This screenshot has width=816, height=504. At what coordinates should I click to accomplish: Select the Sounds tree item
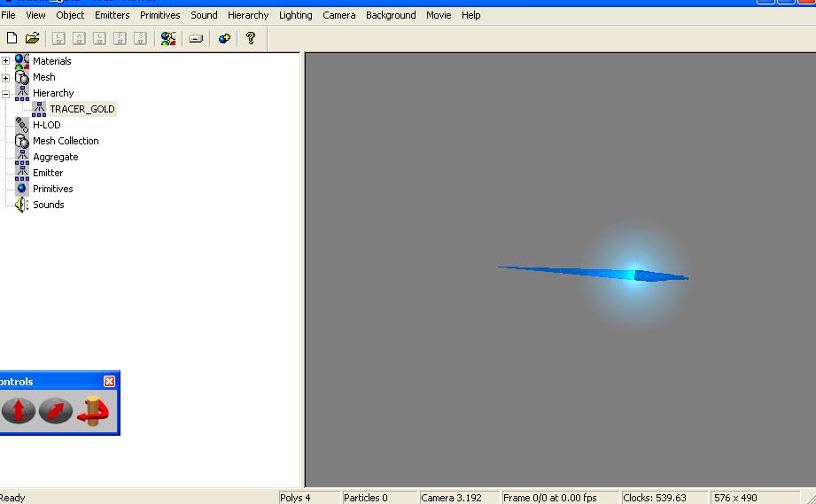pyautogui.click(x=48, y=205)
